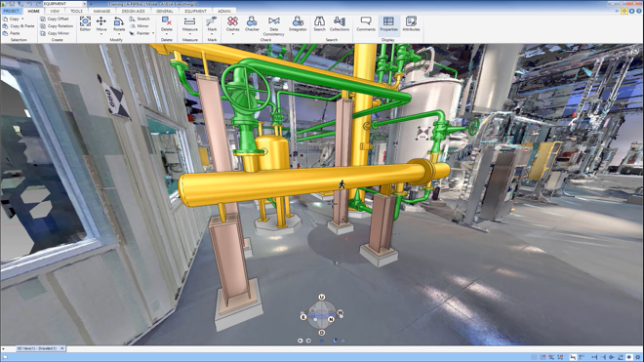The width and height of the screenshot is (644, 362).
Task: Expand the Copy dropdown arrow
Action: [x=22, y=19]
